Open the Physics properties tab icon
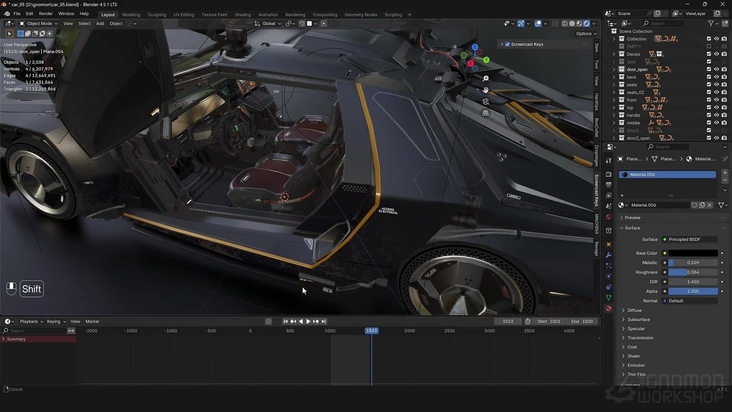 tap(609, 276)
